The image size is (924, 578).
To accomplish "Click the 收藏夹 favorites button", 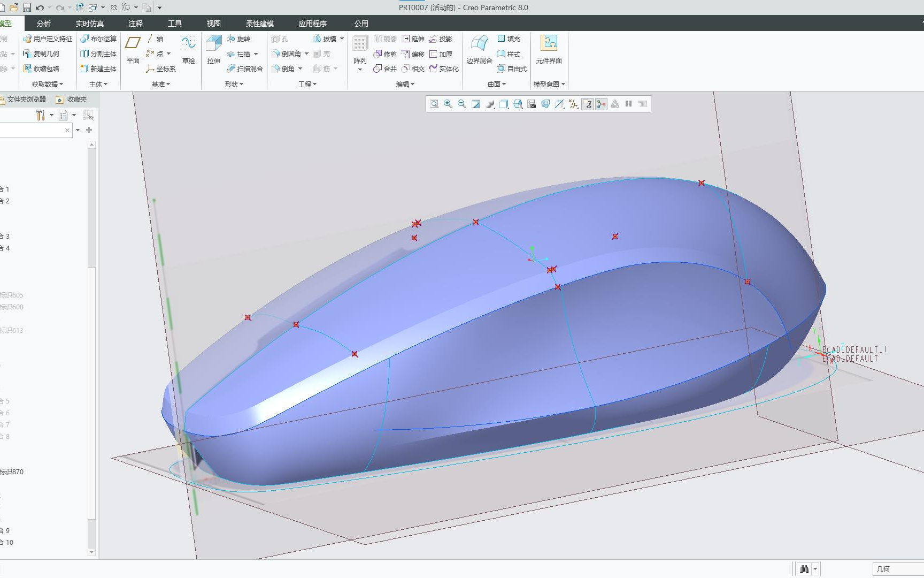I will [x=71, y=100].
